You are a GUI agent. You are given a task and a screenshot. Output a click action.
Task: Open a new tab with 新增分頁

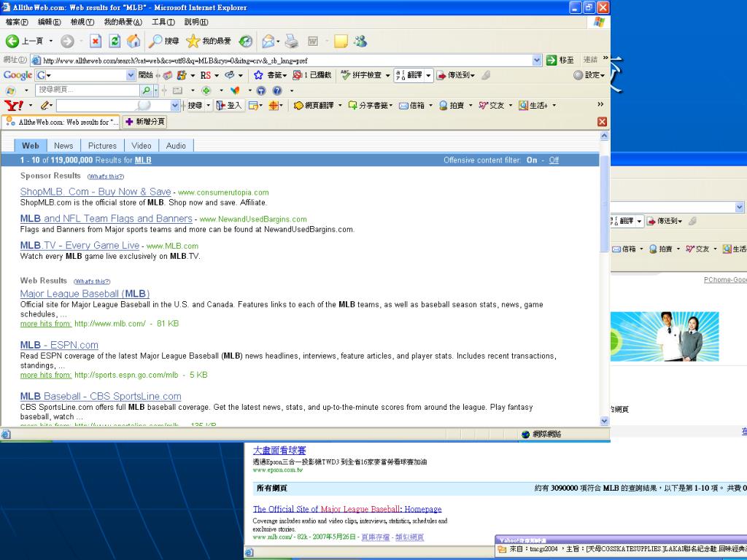click(x=145, y=122)
